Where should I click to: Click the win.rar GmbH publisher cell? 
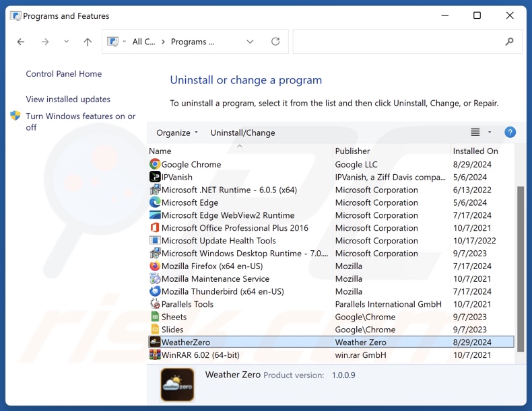coord(360,355)
